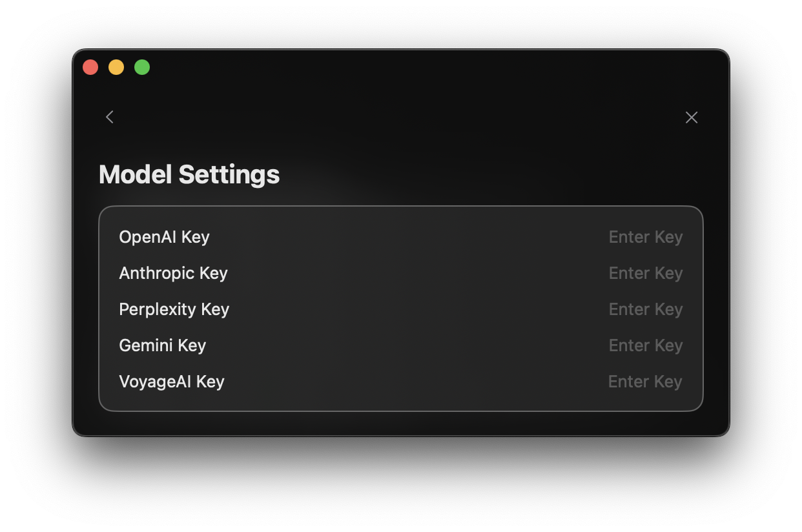This screenshot has width=802, height=532.
Task: Click the yellow minimize circle
Action: pos(116,66)
